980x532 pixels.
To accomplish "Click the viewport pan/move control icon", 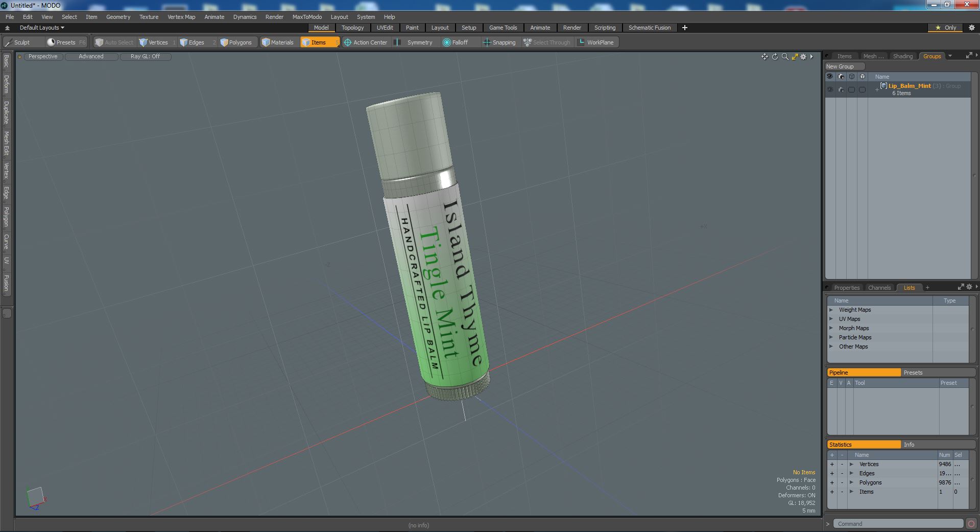I will click(x=764, y=57).
